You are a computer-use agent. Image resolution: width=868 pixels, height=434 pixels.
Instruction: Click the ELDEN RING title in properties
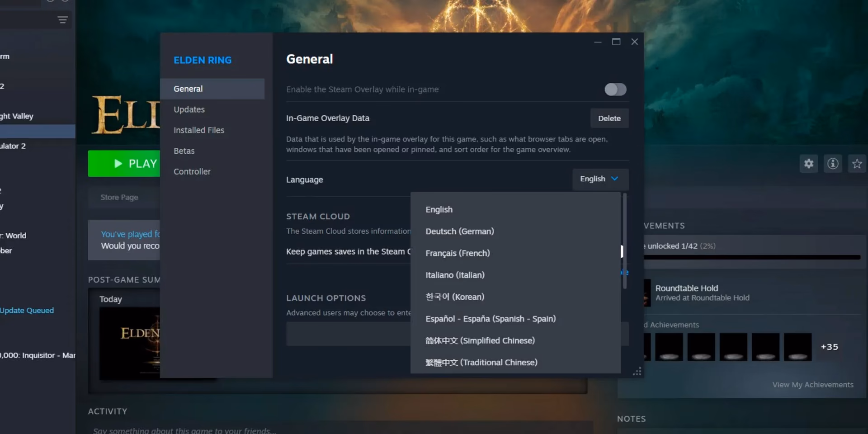(x=203, y=60)
